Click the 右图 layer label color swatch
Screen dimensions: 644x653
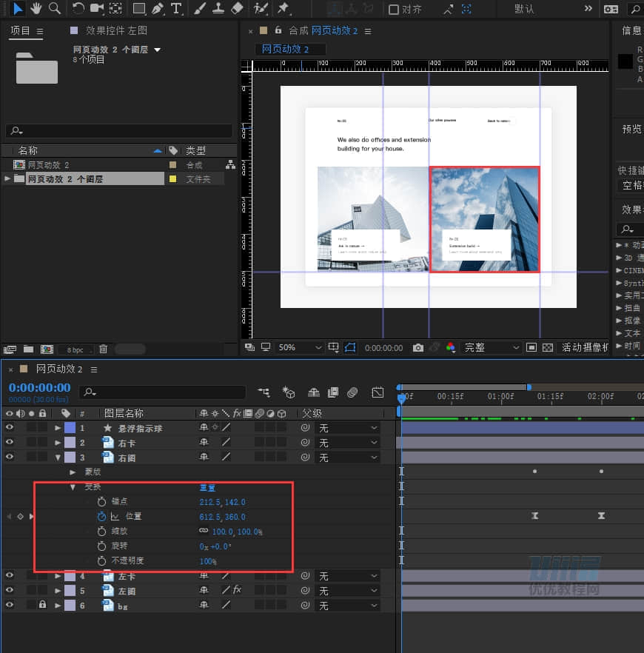[70, 458]
